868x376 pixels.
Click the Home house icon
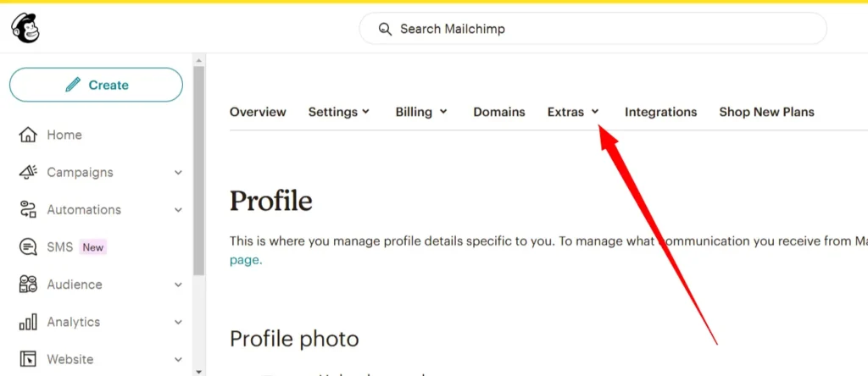click(x=28, y=135)
